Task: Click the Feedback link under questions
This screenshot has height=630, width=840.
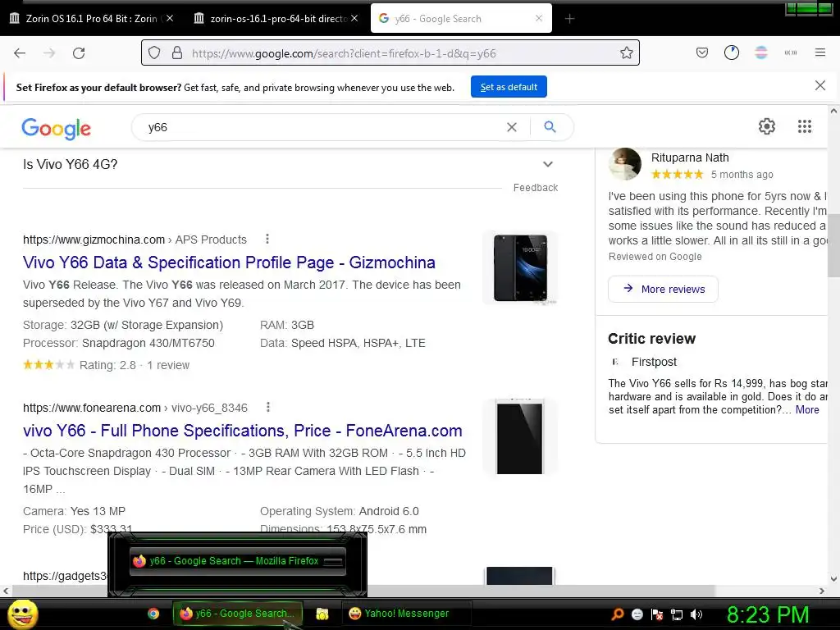Action: coord(535,188)
